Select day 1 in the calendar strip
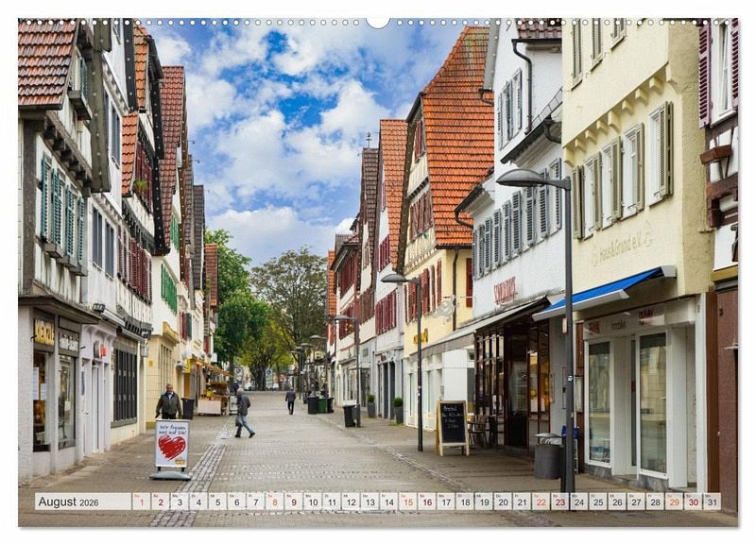756x545 pixels. click(x=141, y=502)
